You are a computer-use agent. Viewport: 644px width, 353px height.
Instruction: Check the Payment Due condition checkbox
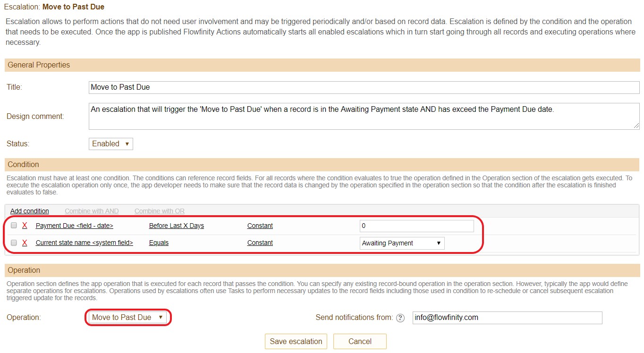pos(14,226)
